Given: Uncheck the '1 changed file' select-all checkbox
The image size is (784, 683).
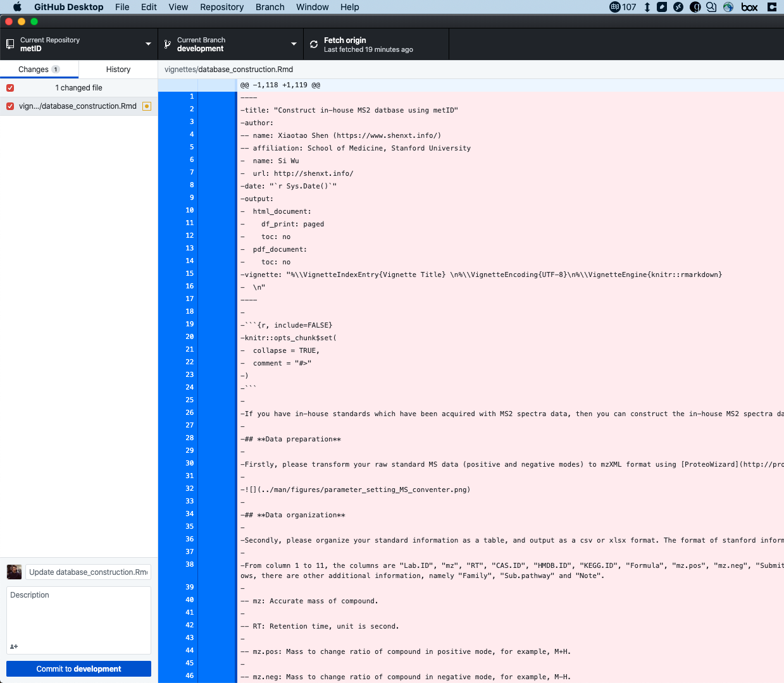Looking at the screenshot, I should (x=10, y=88).
